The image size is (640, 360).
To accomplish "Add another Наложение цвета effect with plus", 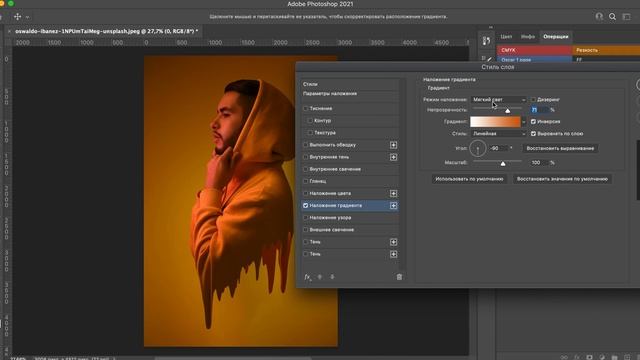I will coord(393,193).
